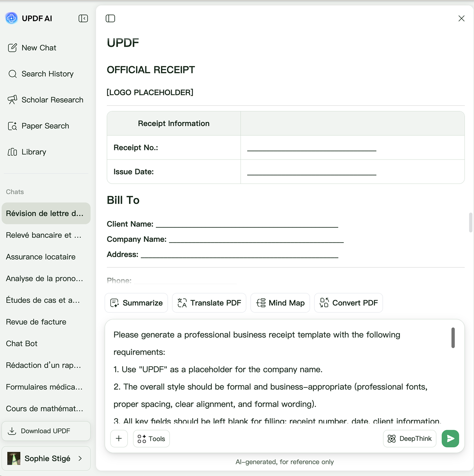
Task: Click the Company Name line
Action: (256, 239)
